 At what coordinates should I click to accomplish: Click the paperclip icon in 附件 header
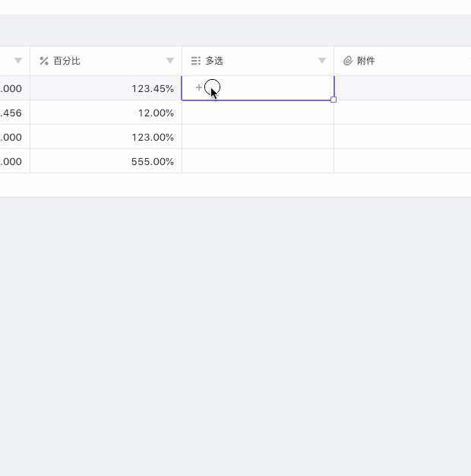(348, 61)
